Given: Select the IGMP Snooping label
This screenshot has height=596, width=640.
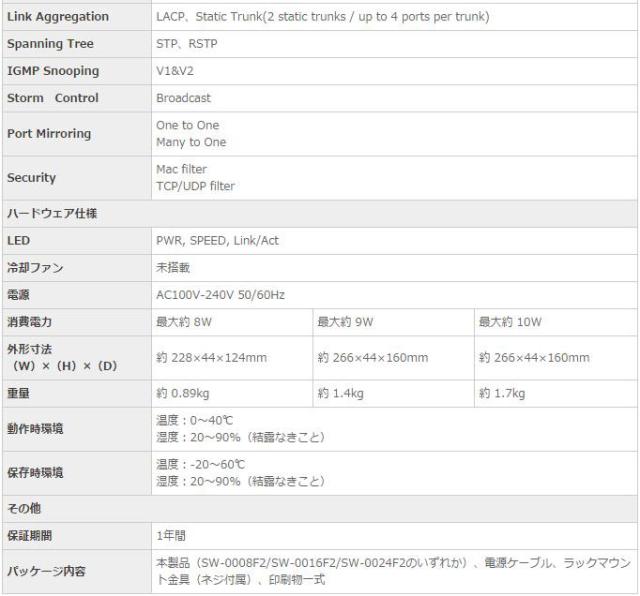Looking at the screenshot, I should [x=53, y=71].
